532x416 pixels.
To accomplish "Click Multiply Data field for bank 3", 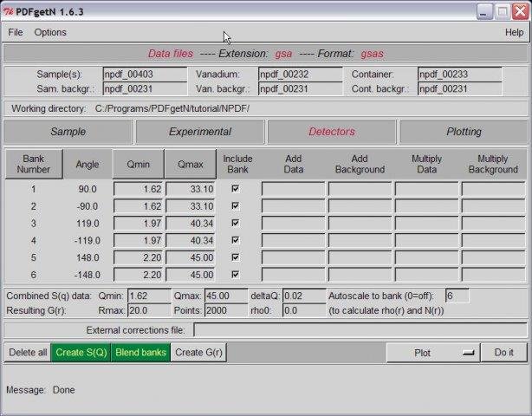I will pos(426,224).
